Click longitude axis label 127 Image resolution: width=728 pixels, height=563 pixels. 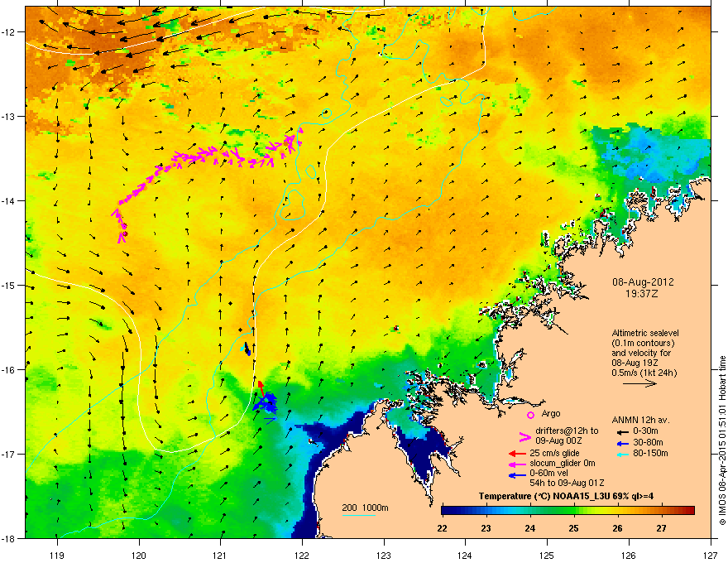point(711,555)
